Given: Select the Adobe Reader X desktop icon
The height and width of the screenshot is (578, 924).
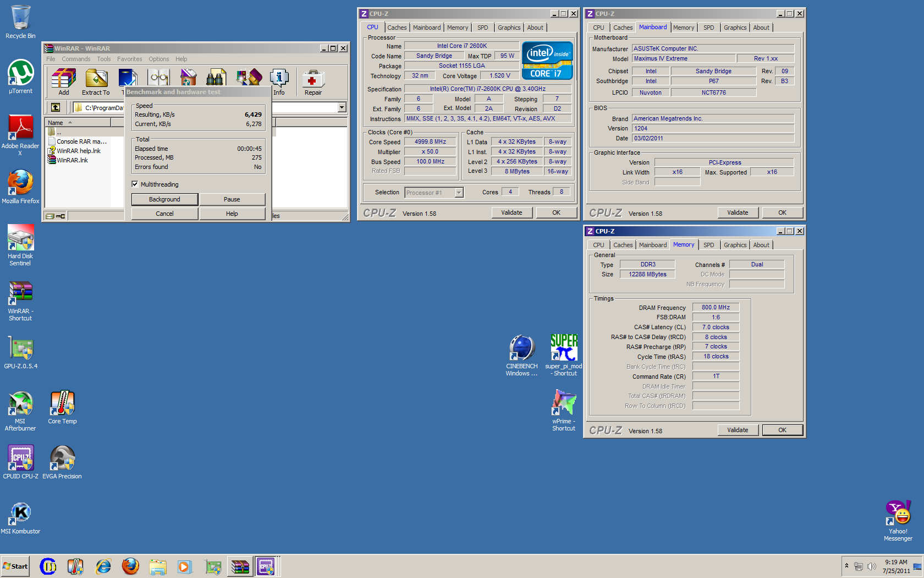Looking at the screenshot, I should pos(20,135).
